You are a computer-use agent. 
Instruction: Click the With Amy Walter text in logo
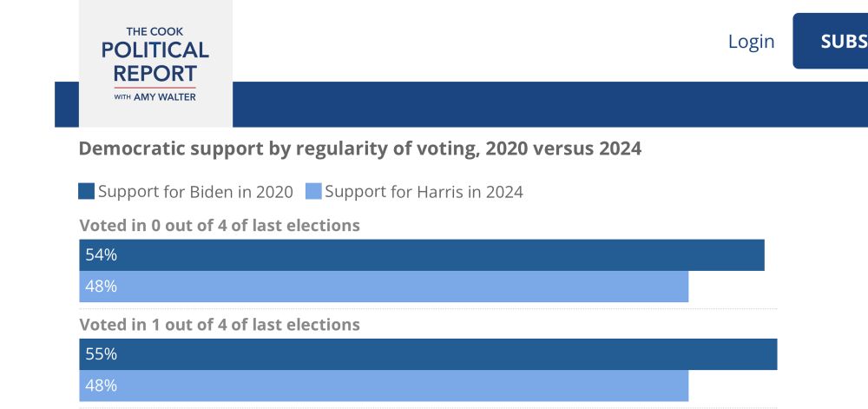(x=155, y=97)
